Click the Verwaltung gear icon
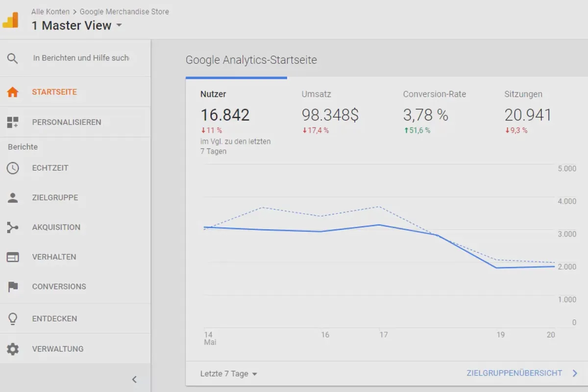This screenshot has width=588, height=392. (13, 349)
